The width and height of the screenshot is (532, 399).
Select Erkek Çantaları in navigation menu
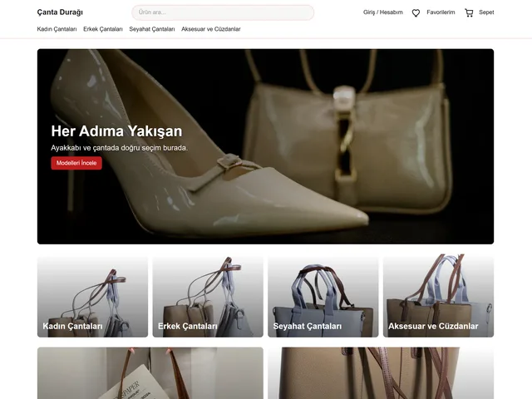pos(103,29)
